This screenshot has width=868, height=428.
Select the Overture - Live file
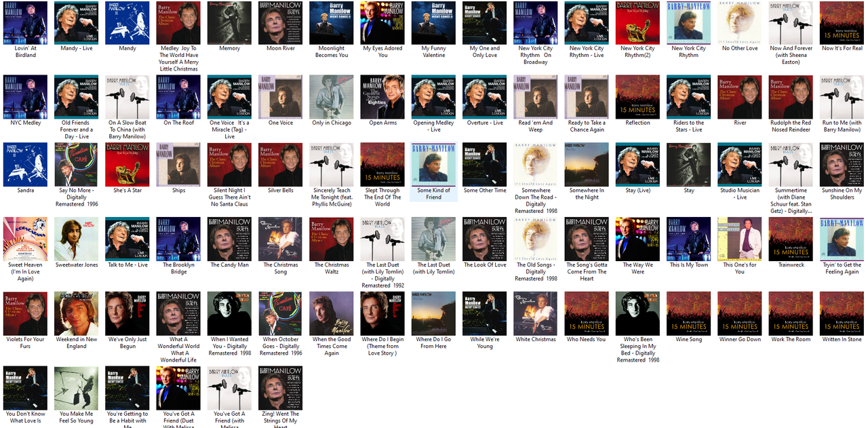pos(484,97)
